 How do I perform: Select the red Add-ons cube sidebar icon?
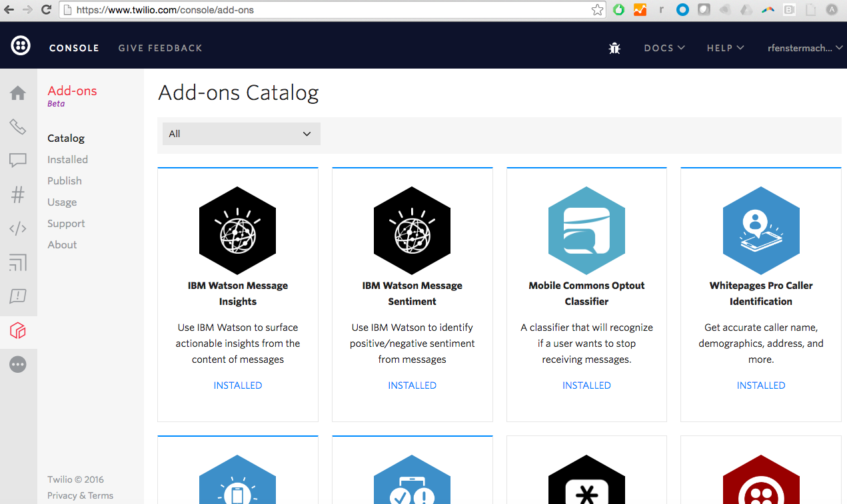18,330
